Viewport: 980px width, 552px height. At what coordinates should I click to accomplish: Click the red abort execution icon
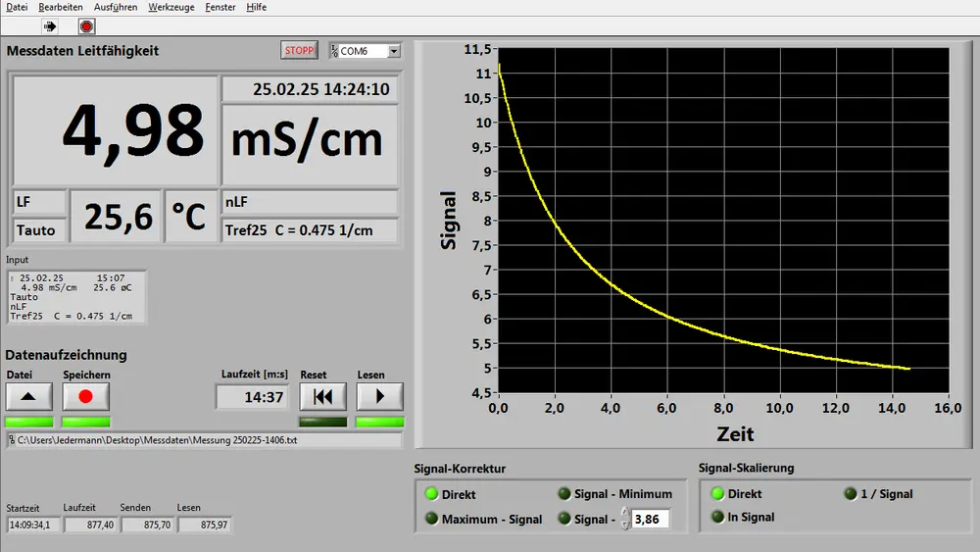[x=86, y=26]
